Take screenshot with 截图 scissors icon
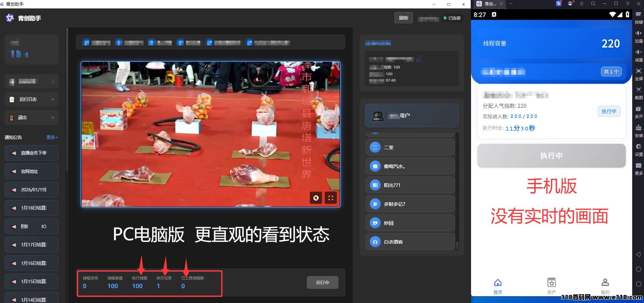Screen dimensions: 644x303 639,90
